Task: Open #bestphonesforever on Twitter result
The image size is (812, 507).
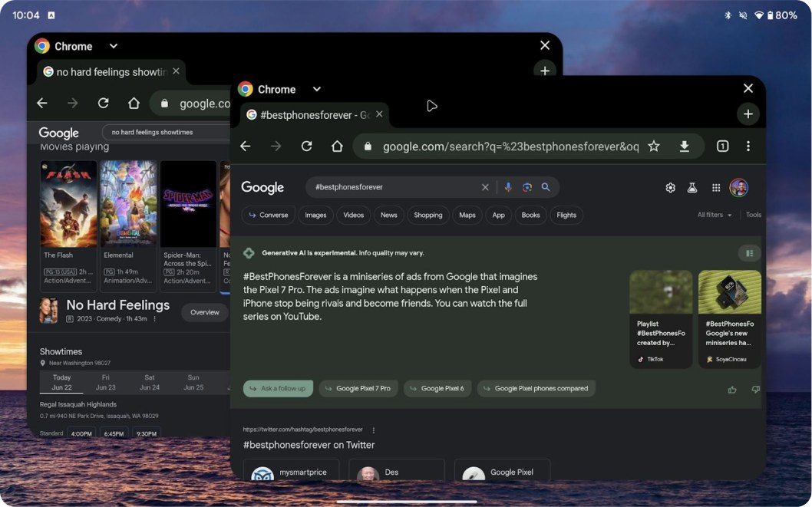Action: 309,445
